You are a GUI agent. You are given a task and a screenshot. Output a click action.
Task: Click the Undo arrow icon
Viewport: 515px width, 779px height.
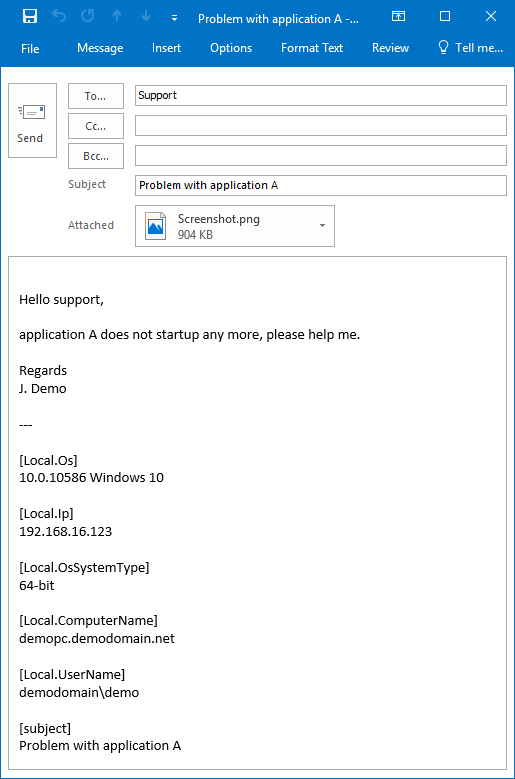[59, 16]
